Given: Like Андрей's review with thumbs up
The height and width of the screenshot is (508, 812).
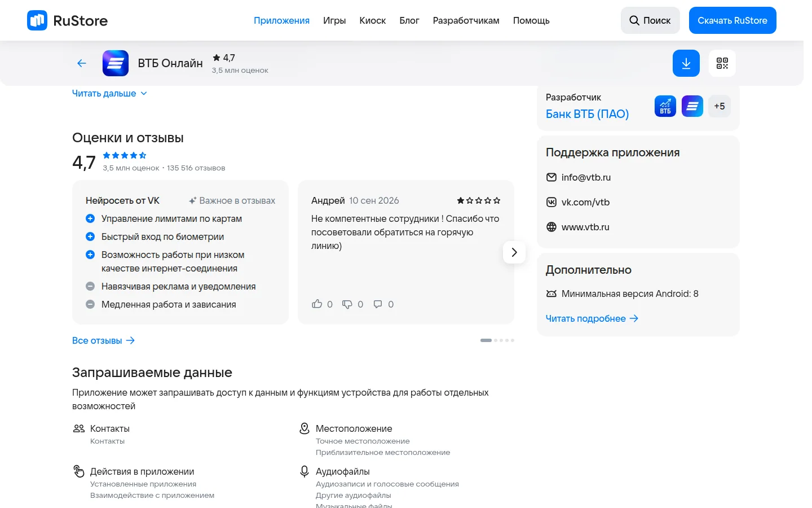Looking at the screenshot, I should click(317, 304).
